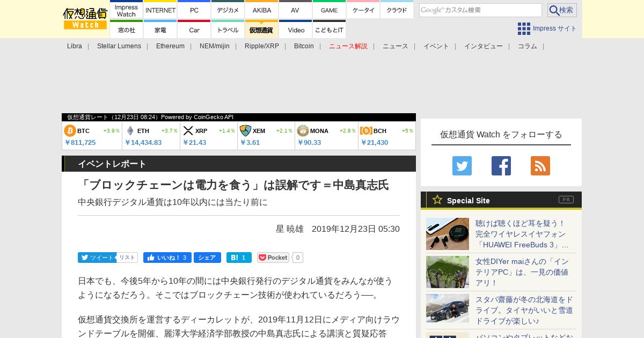
Task: Open the AV tab
Action: click(295, 10)
